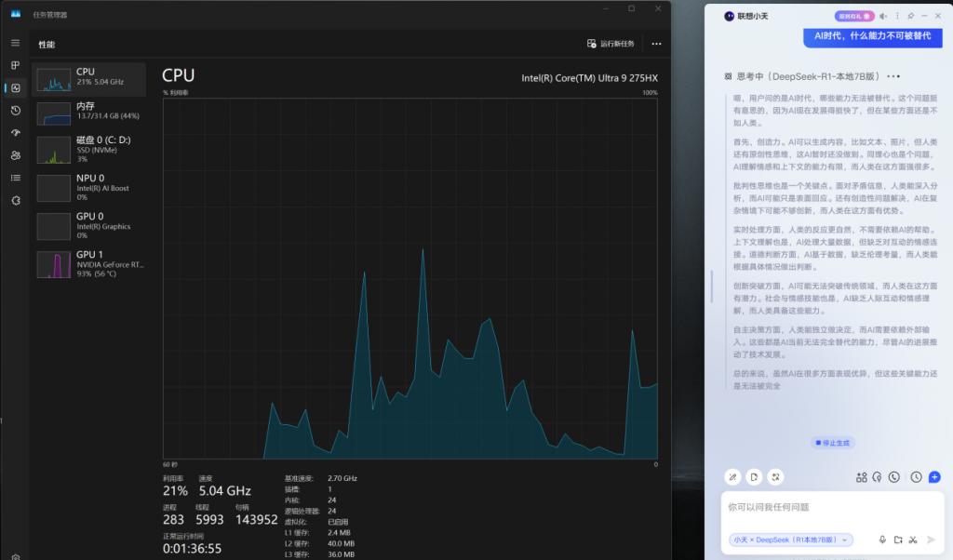Pin the Xiaotian window with pin icon

(910, 17)
